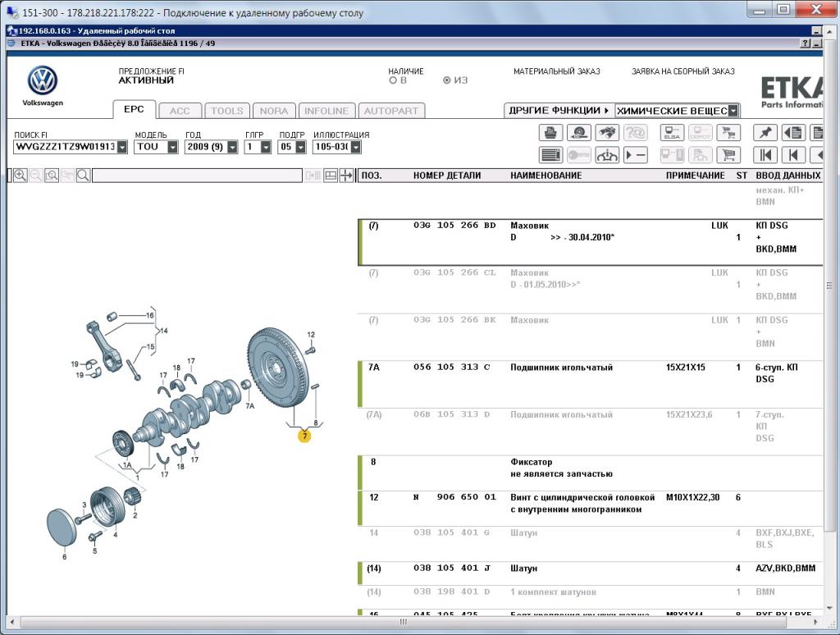
Task: Jump to first illustration icon
Action: 765,155
